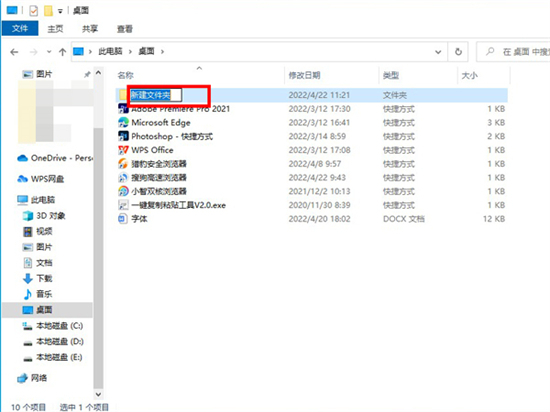Click the Microsoft Edge file name
Viewport: 550px width, 412px height.
161,123
